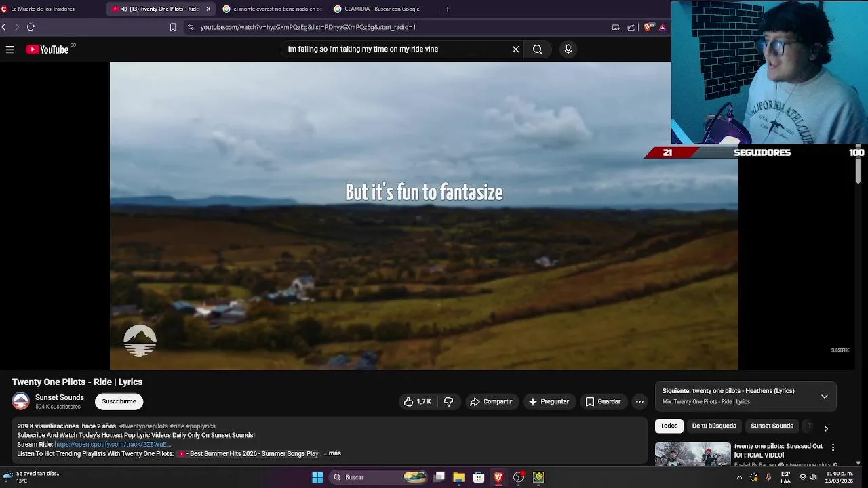Open Microsoft Store from taskbar
The width and height of the screenshot is (868, 488).
tap(478, 477)
